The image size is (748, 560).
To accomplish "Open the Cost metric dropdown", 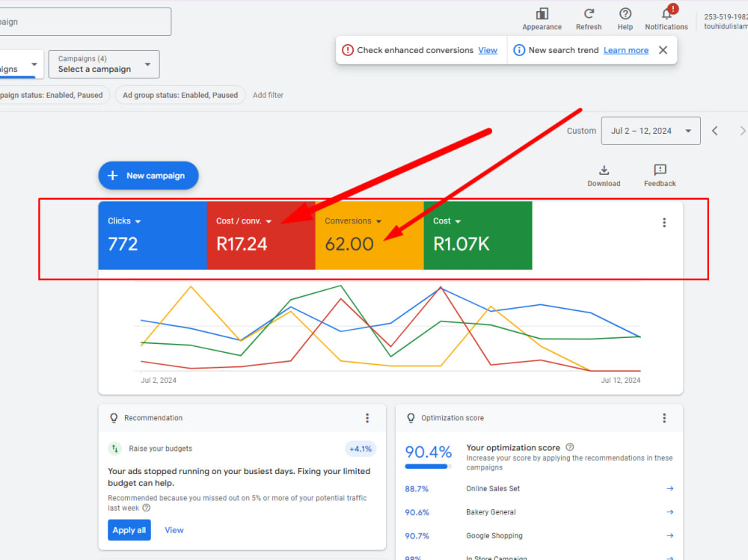I will coord(447,221).
